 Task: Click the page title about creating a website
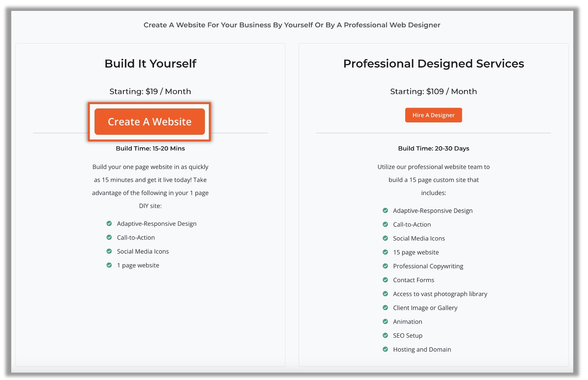click(292, 25)
